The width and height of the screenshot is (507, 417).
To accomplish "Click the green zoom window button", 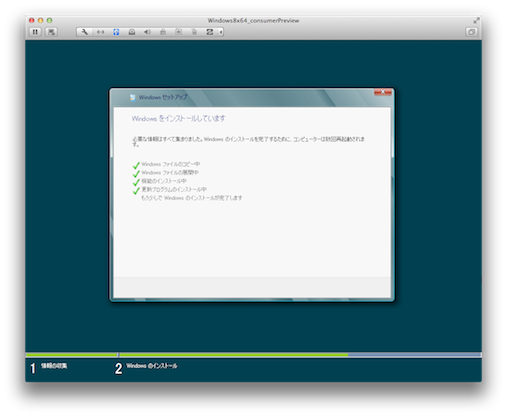I will (x=49, y=20).
